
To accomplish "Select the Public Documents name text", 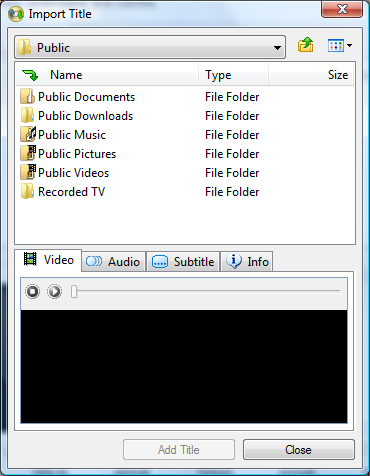I will (86, 97).
